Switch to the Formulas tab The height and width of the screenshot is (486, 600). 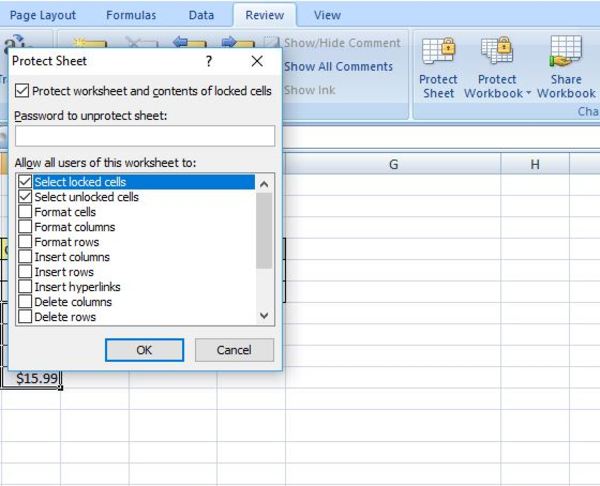(x=131, y=15)
